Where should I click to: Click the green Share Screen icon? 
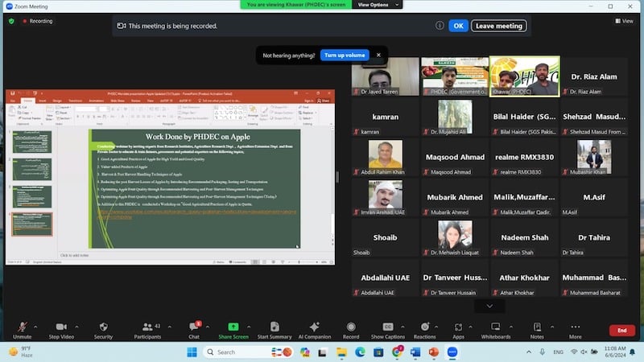(233, 327)
